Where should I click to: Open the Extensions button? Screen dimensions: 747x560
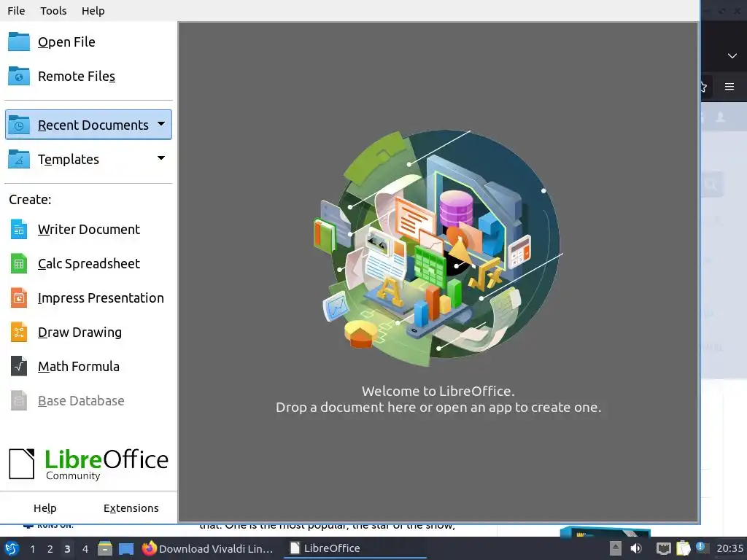[131, 508]
